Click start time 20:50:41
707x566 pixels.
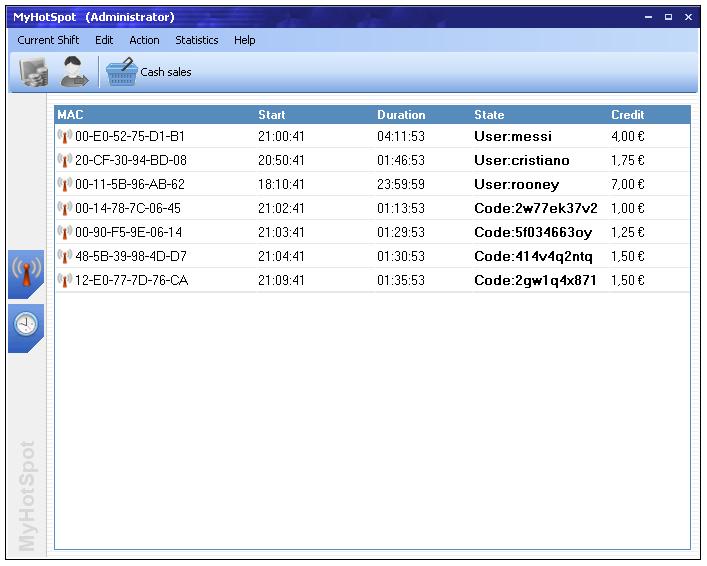tap(281, 160)
